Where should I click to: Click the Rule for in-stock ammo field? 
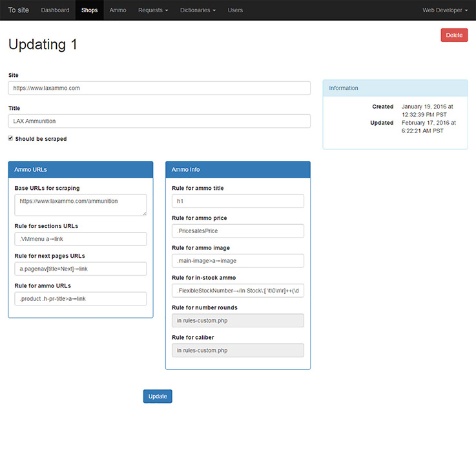coord(238,291)
